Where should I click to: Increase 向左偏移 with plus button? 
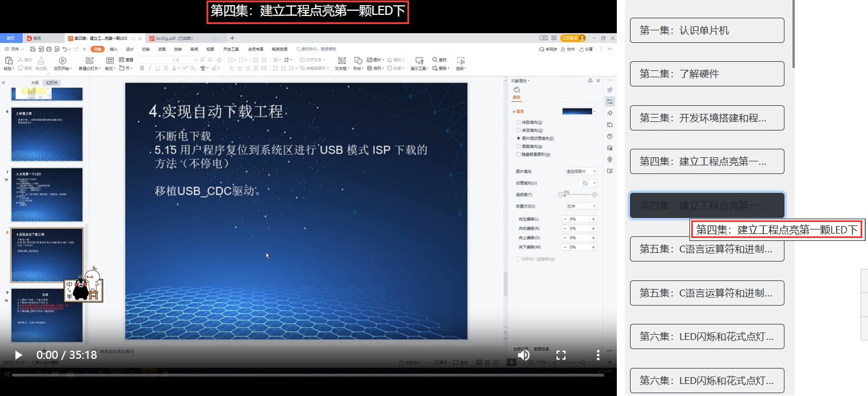[x=593, y=219]
